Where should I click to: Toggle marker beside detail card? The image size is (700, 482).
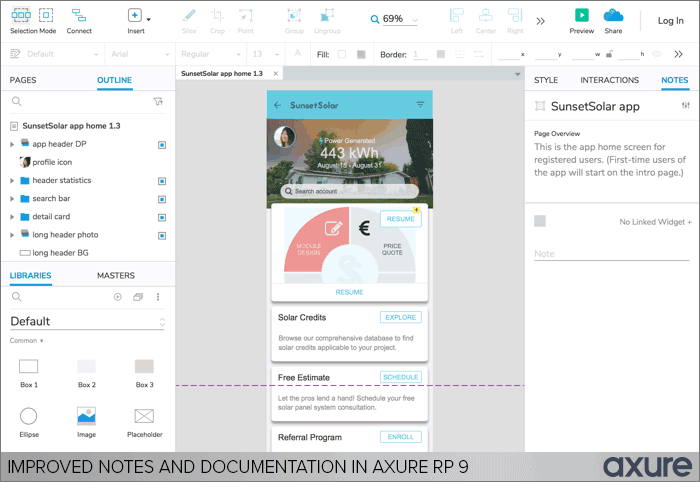coord(162,217)
